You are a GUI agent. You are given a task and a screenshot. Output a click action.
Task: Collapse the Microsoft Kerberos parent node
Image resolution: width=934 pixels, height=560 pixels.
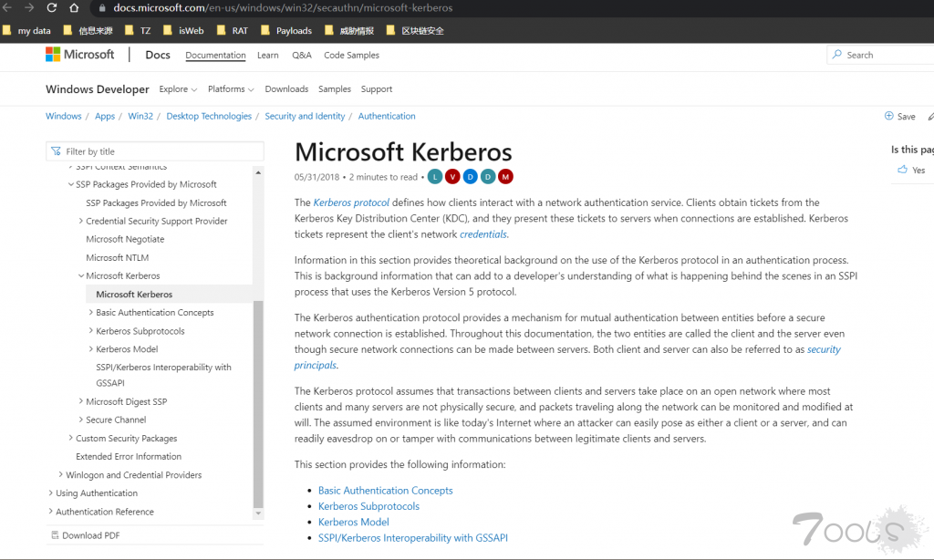click(x=81, y=275)
